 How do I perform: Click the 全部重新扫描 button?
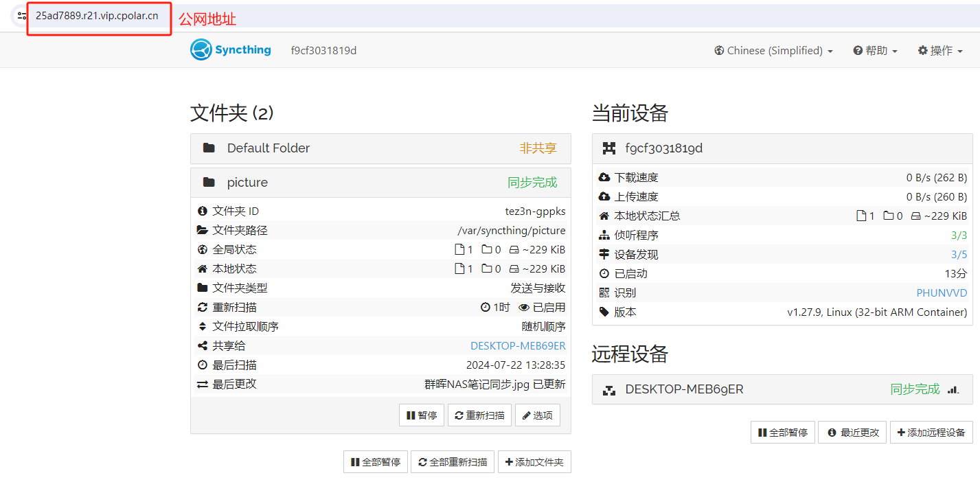pyautogui.click(x=453, y=462)
